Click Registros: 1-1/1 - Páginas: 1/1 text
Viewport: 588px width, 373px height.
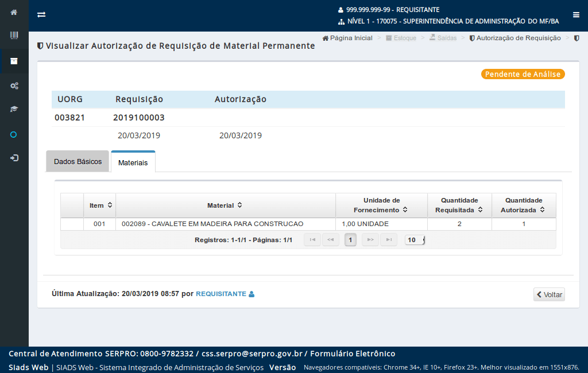[x=243, y=240]
